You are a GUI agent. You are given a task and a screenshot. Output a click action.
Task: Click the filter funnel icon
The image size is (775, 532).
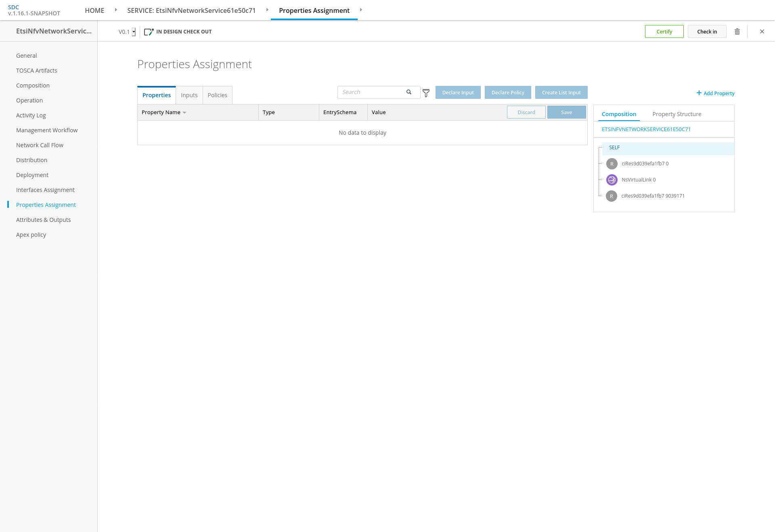coord(426,93)
